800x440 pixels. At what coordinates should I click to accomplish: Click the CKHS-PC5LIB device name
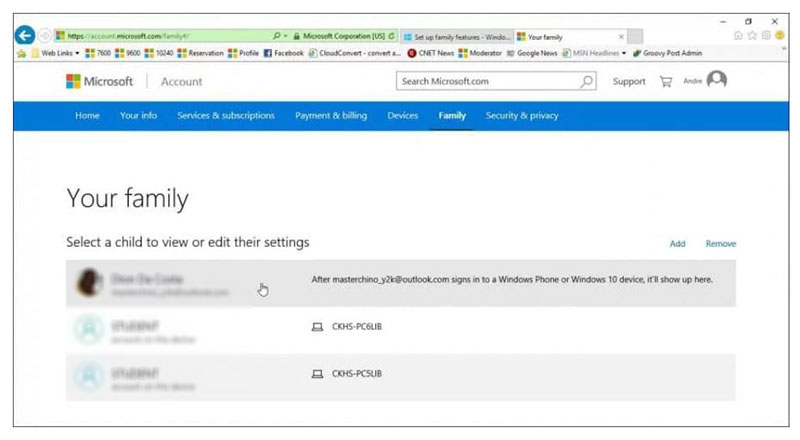[x=357, y=374]
